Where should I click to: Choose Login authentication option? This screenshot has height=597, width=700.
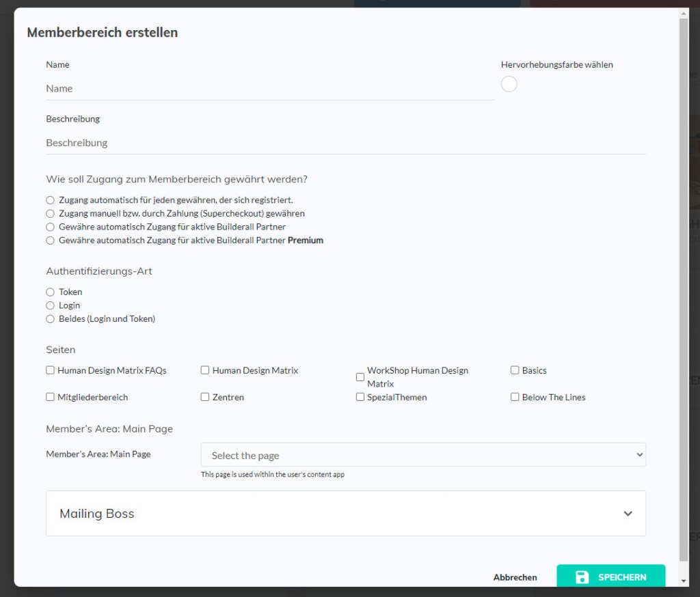[x=50, y=305]
